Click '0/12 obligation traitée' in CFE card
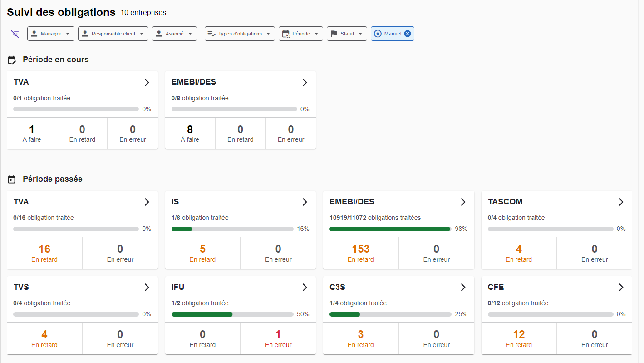The width and height of the screenshot is (644, 363). [518, 303]
